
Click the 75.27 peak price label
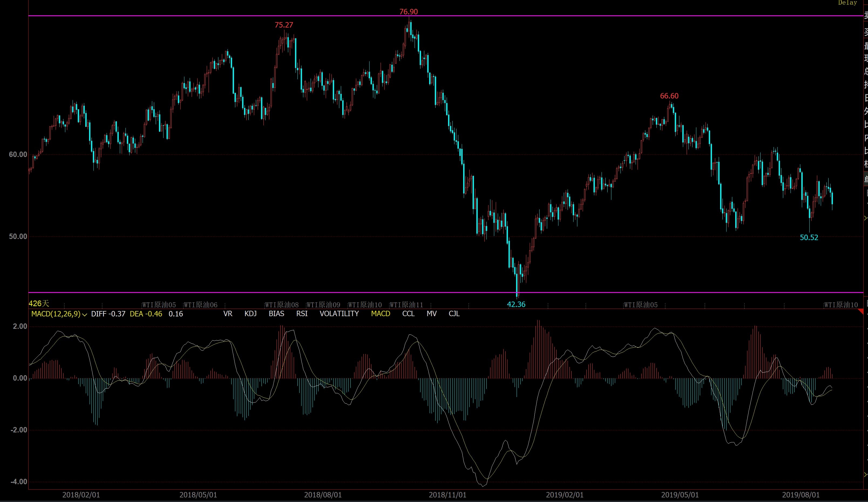(284, 25)
